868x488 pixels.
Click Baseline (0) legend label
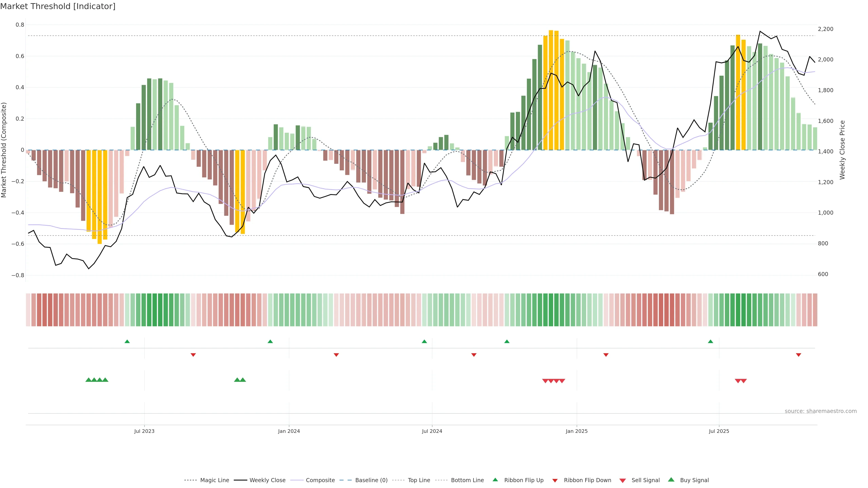pos(371,480)
